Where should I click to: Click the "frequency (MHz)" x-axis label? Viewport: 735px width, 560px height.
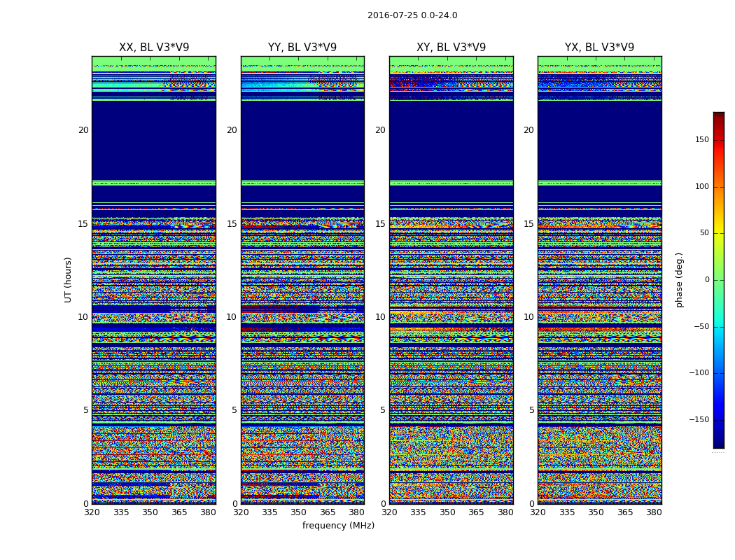(338, 526)
